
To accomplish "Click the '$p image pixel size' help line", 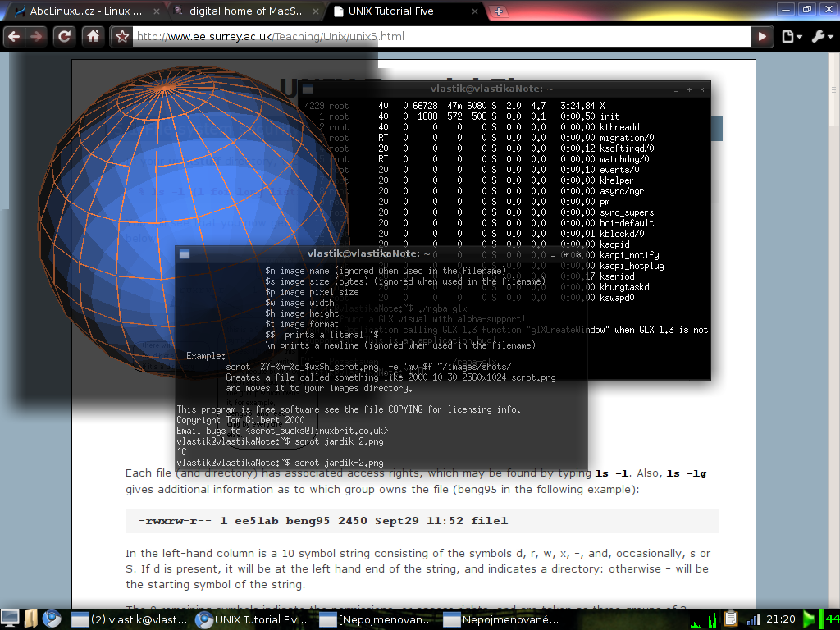I will point(312,293).
